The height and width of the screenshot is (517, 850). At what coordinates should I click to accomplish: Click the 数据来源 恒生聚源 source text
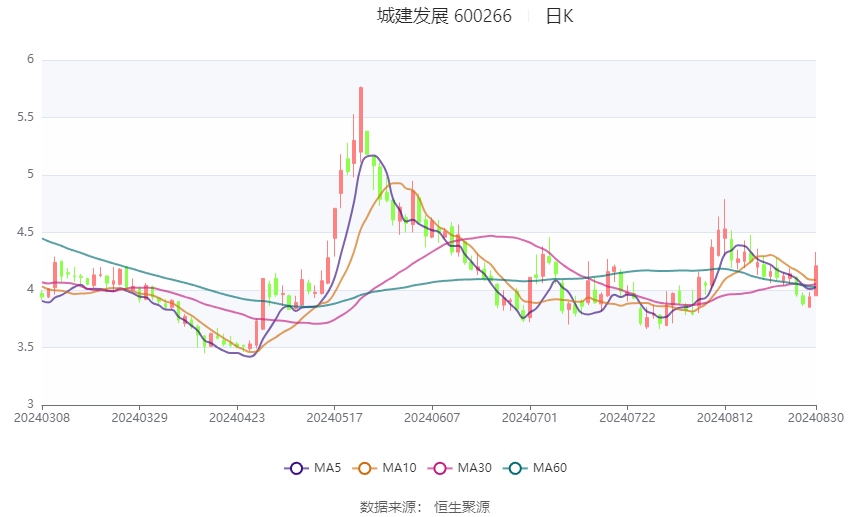click(x=425, y=507)
